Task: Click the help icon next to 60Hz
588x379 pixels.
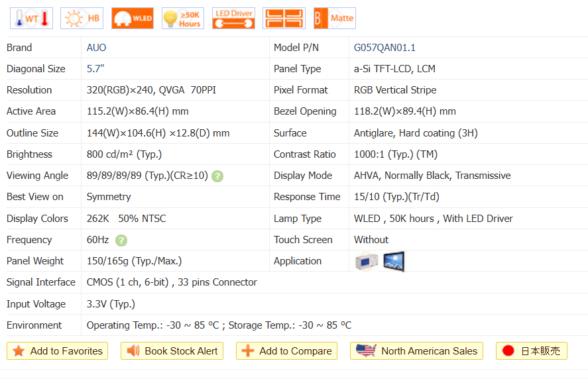Action: pos(121,240)
